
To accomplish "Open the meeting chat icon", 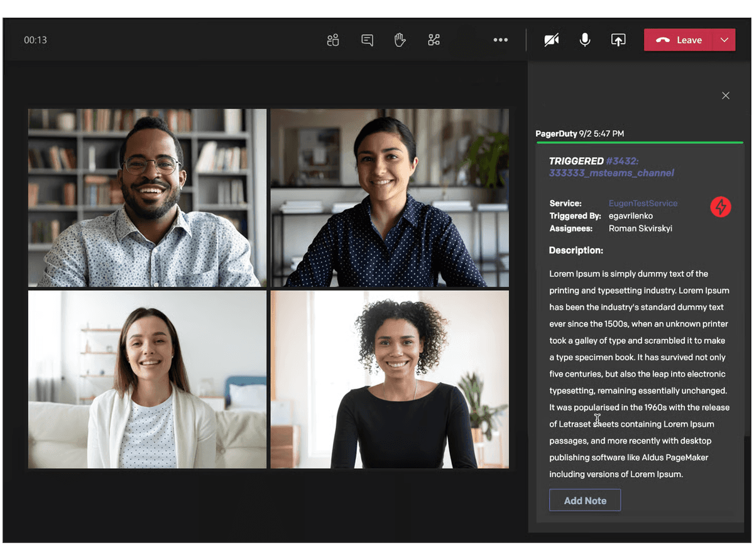I will [x=368, y=40].
